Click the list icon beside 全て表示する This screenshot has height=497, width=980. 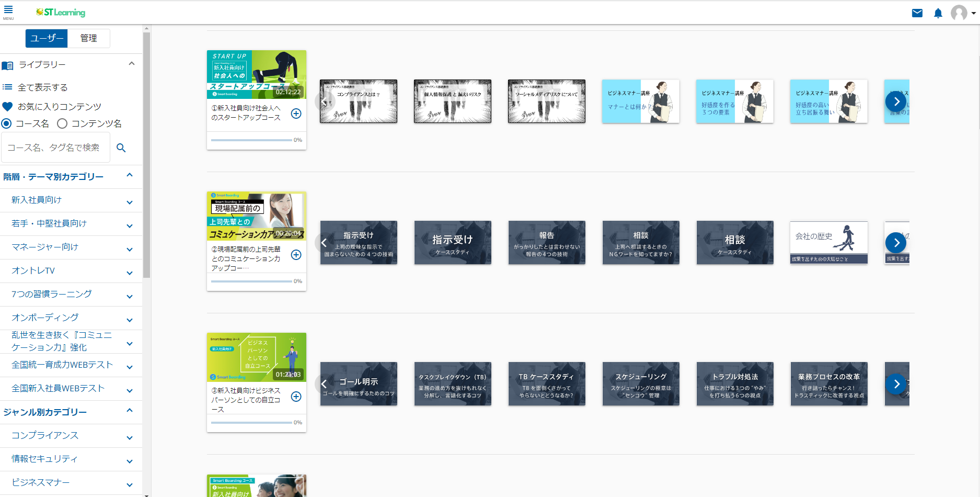[x=7, y=87]
